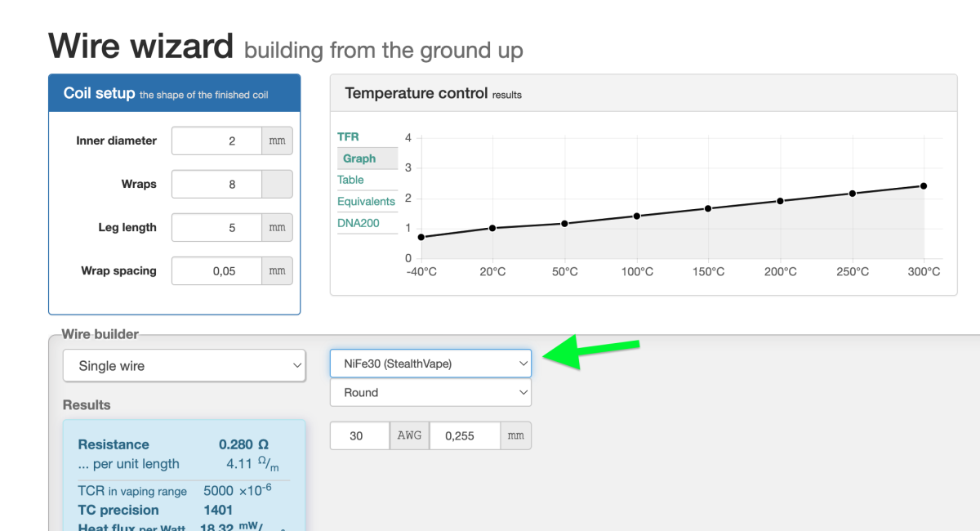Screen dimensions: 980x531
Task: Click the Wire wizard page title
Action: coord(141,46)
